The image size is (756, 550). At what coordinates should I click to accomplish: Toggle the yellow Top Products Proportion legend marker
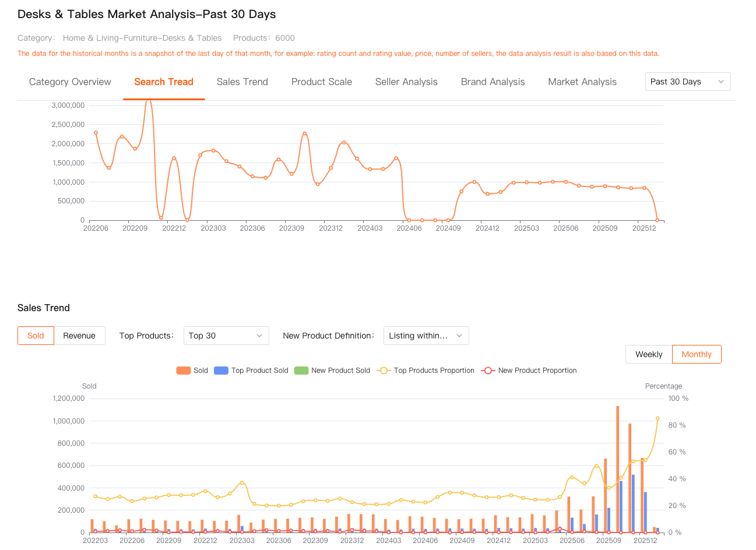(384, 371)
